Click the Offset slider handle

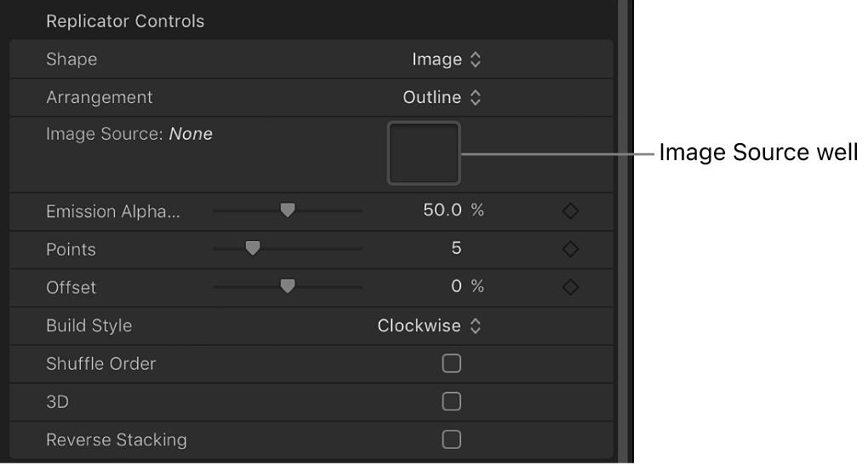(288, 287)
